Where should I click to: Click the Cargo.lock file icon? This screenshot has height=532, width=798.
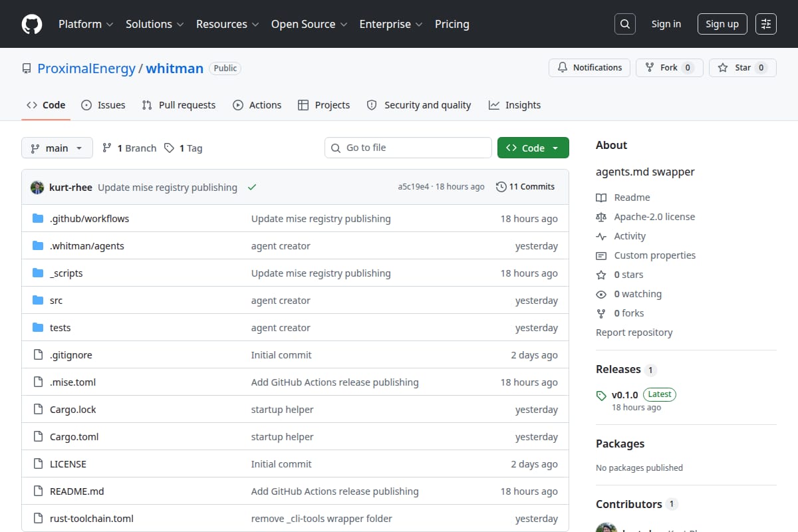(x=38, y=410)
